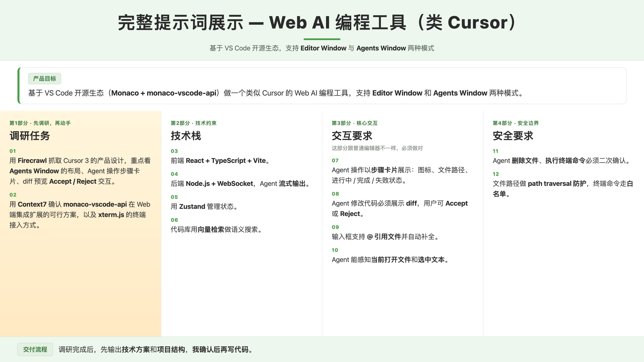Click the step number "06"
644x362 pixels.
[x=174, y=220]
